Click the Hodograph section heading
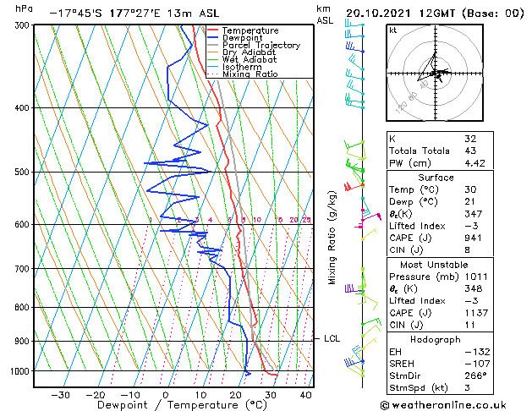This screenshot has width=532, height=411. [x=436, y=339]
